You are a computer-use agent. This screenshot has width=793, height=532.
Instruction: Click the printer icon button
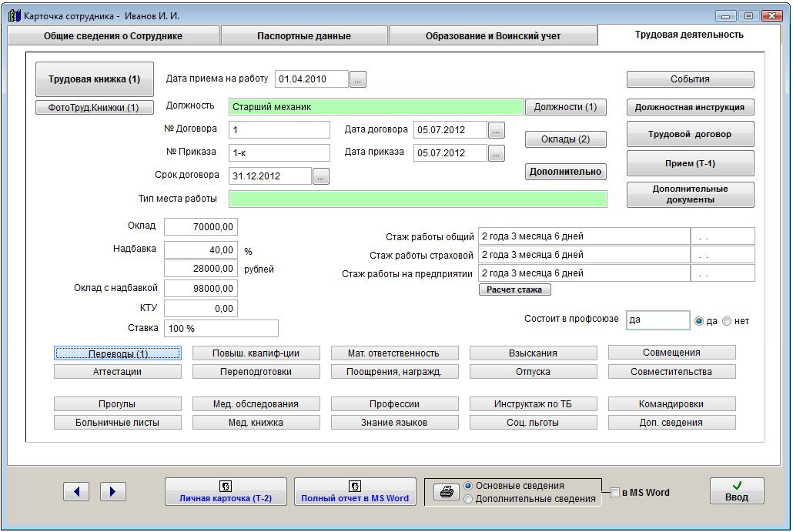446,492
